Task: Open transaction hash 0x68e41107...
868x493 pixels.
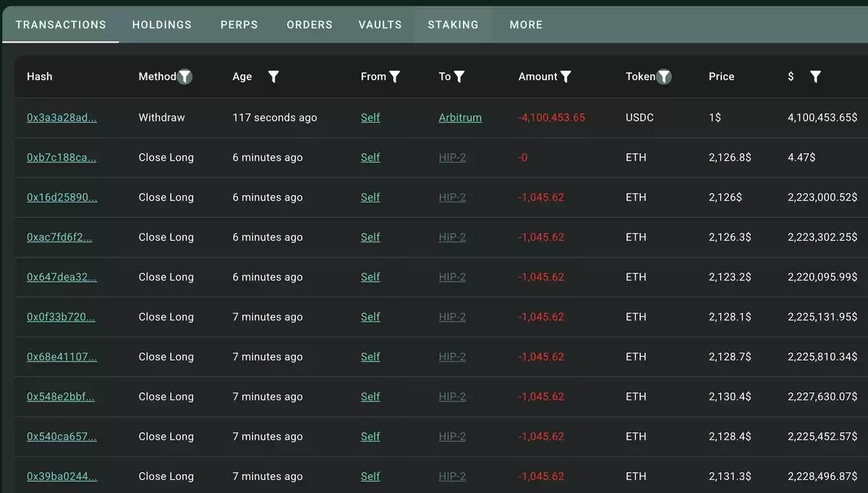Action: point(61,356)
